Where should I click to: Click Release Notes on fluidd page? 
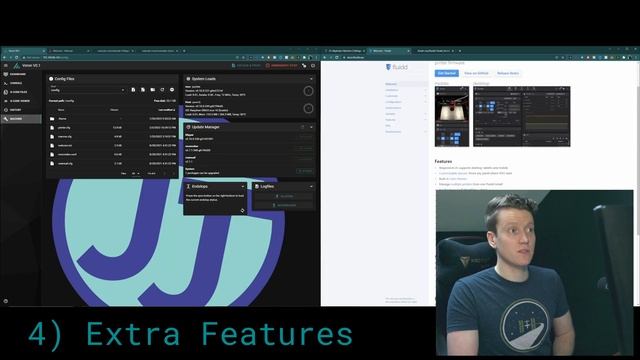(508, 73)
